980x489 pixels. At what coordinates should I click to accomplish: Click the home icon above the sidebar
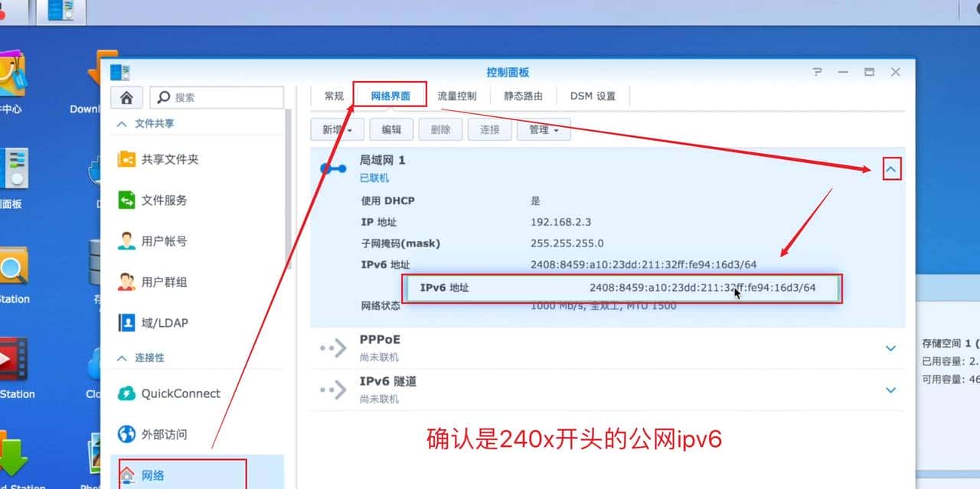(126, 97)
